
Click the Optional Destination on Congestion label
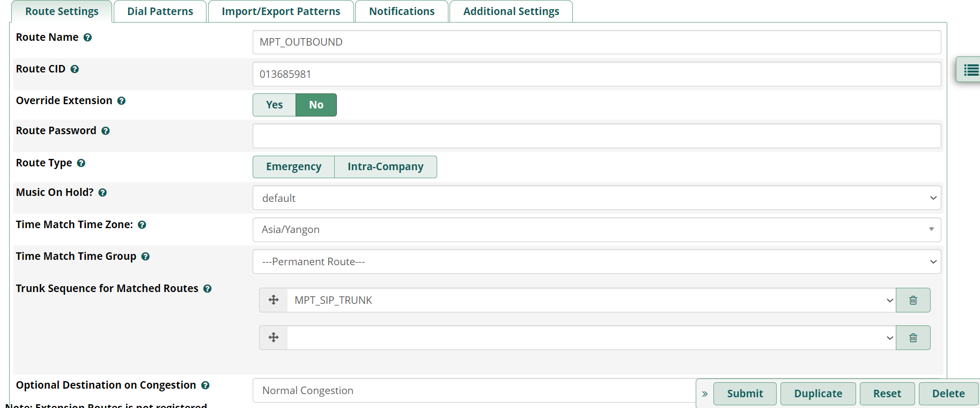pos(106,385)
